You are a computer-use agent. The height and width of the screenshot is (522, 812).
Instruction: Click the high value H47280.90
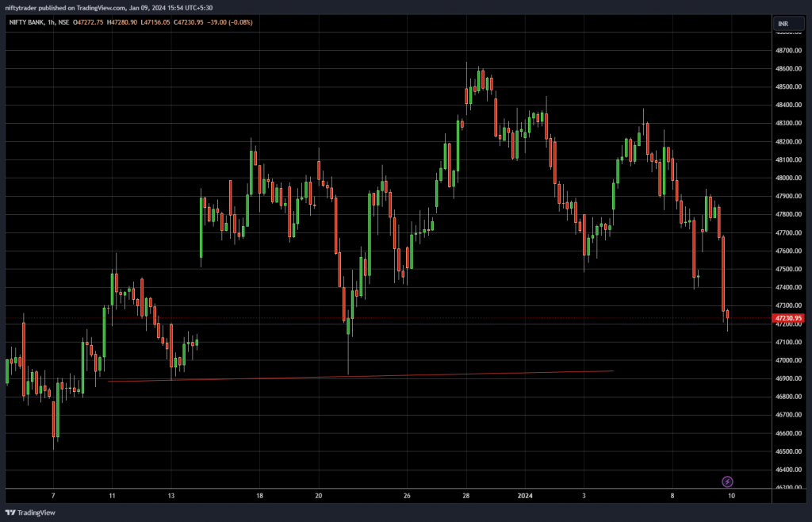pyautogui.click(x=122, y=23)
